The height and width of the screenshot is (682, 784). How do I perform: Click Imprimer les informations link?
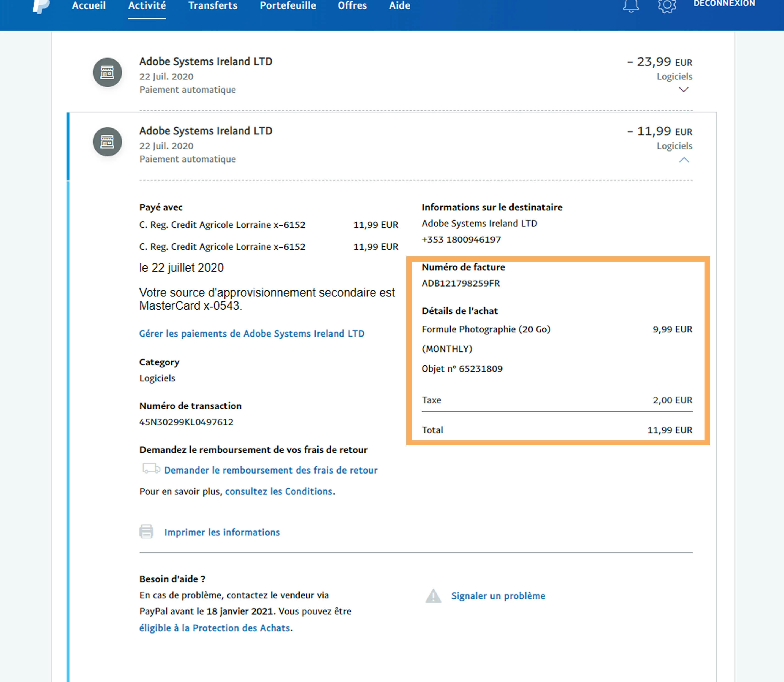pyautogui.click(x=222, y=532)
